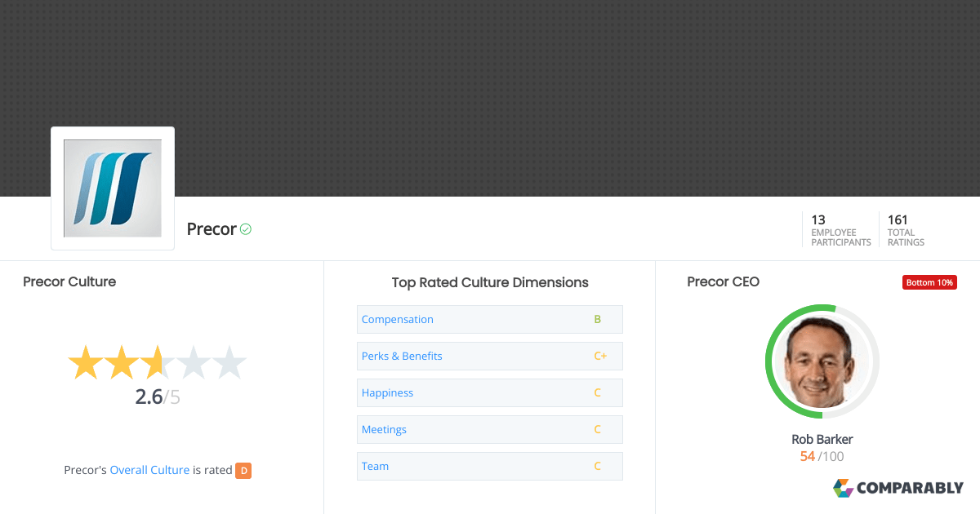Open the Happiness dimension row

[x=490, y=392]
